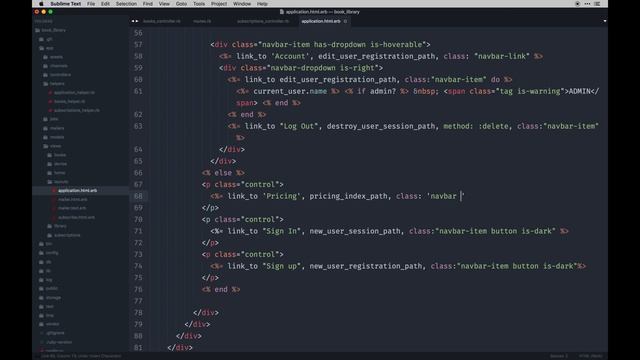Open the .ruby-version file in sidebar

point(59,342)
